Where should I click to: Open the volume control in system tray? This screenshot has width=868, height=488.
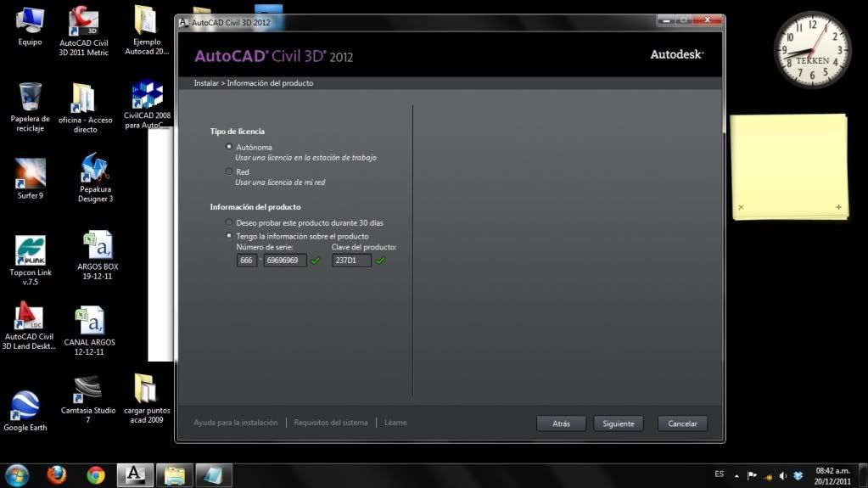pyautogui.click(x=783, y=476)
